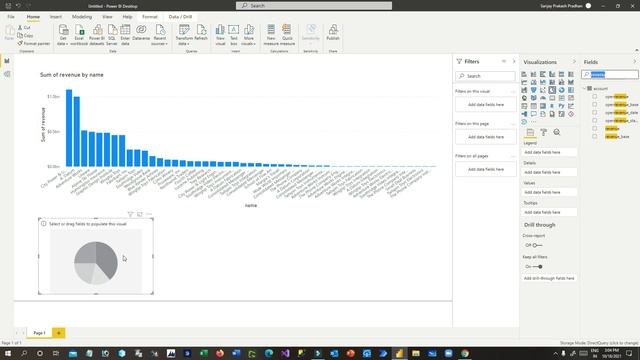Click the Excel workbook icon
Viewport: 640px width, 360px height.
79,34
